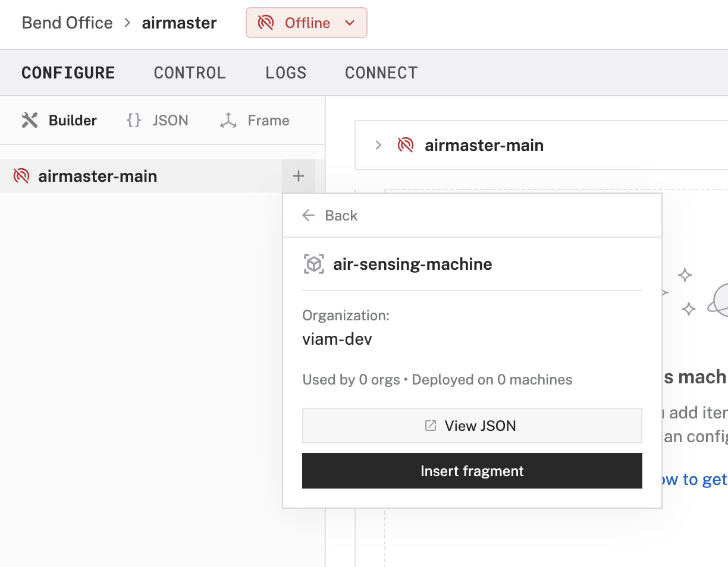
Task: Click the plus icon beside airmaster-main
Action: (x=299, y=176)
